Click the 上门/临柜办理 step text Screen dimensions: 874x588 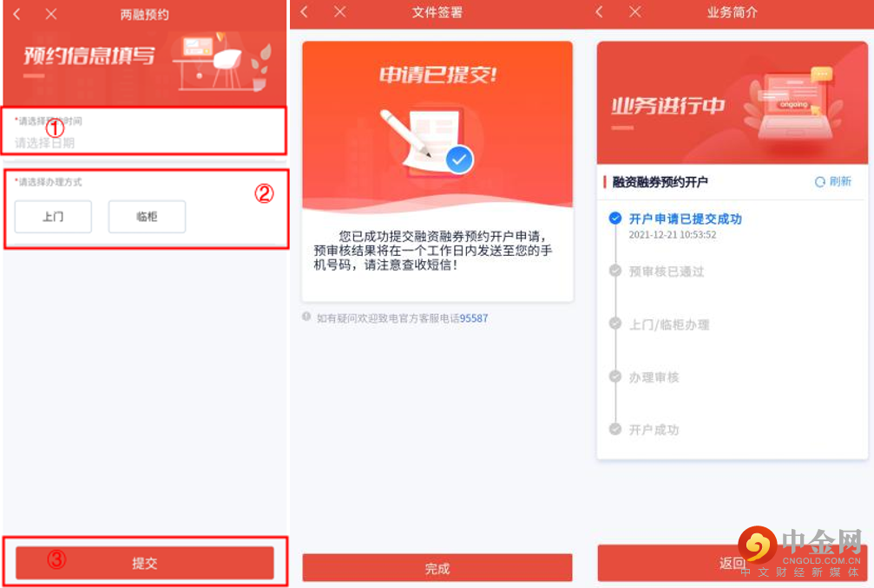(x=669, y=324)
